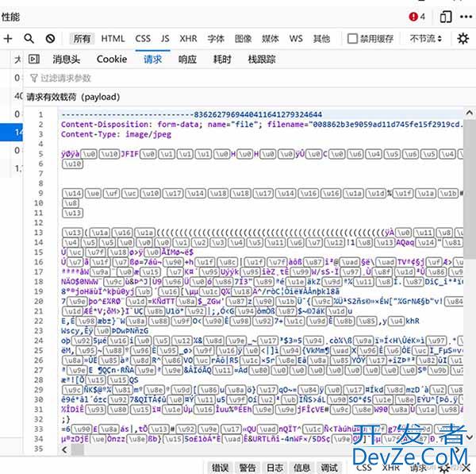The width and height of the screenshot is (476, 474).
Task: Switch to the 响应 tab
Action: click(187, 59)
